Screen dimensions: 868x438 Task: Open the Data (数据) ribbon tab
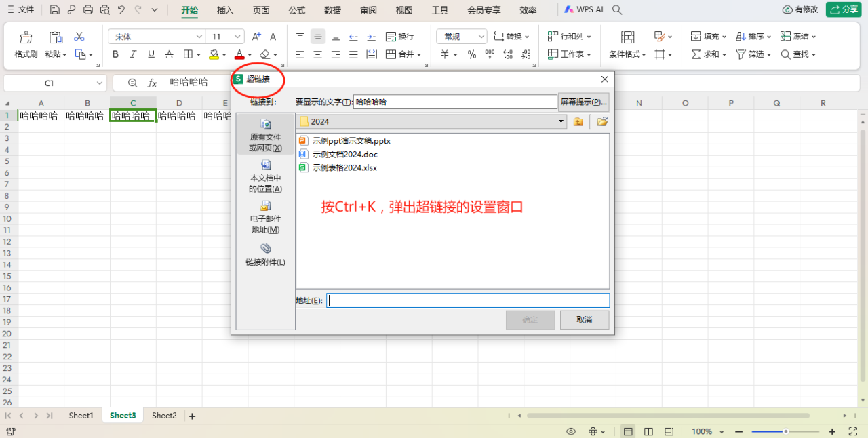point(332,10)
